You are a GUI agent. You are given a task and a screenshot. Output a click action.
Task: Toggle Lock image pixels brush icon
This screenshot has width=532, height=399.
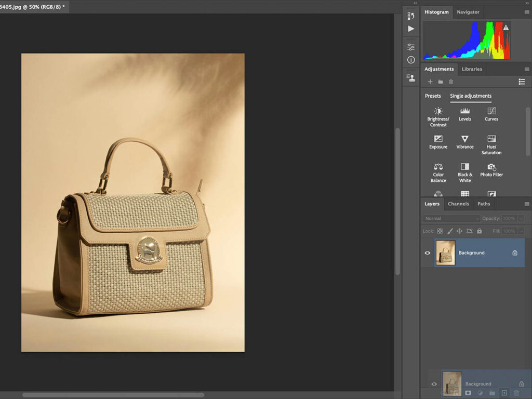(x=450, y=231)
